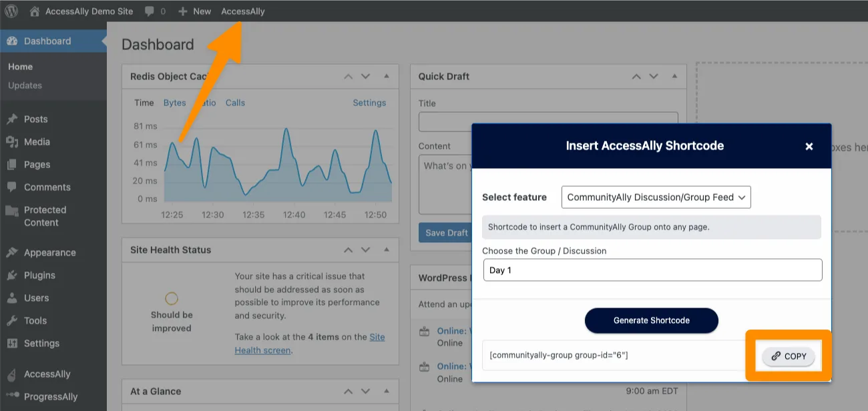Switch Redis chart to Time tab
The image size is (868, 411).
point(144,103)
